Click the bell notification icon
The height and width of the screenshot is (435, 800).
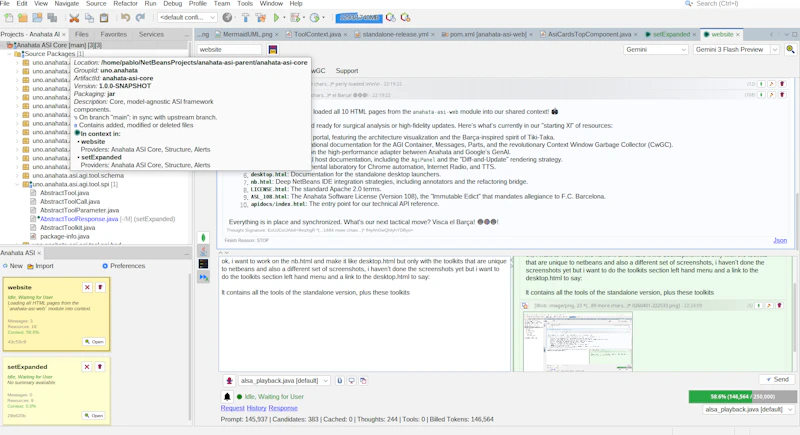point(227,396)
